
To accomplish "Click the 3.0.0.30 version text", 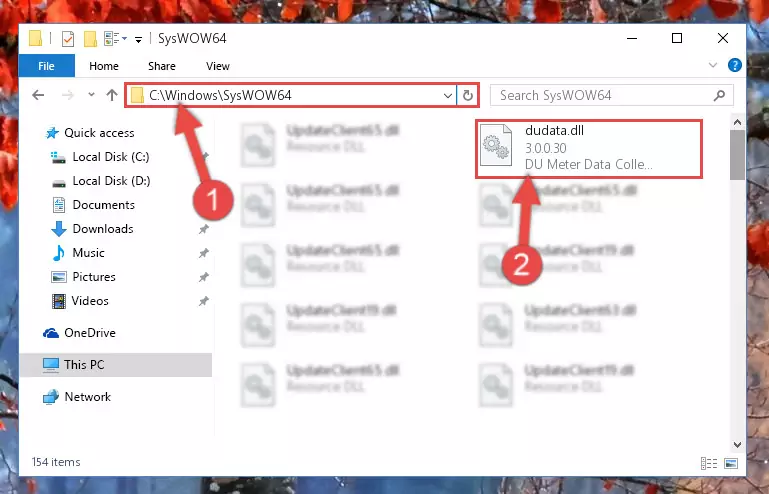I will [x=545, y=148].
